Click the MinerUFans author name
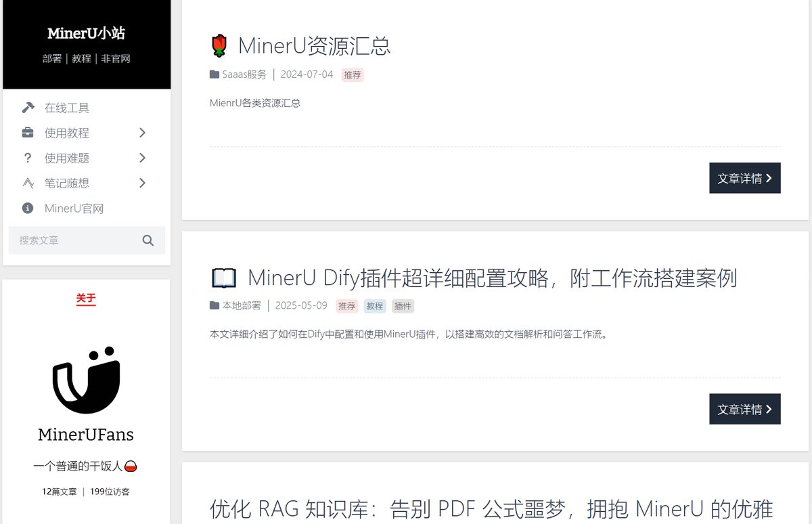Viewport: 812px width, 524px height. [86, 435]
